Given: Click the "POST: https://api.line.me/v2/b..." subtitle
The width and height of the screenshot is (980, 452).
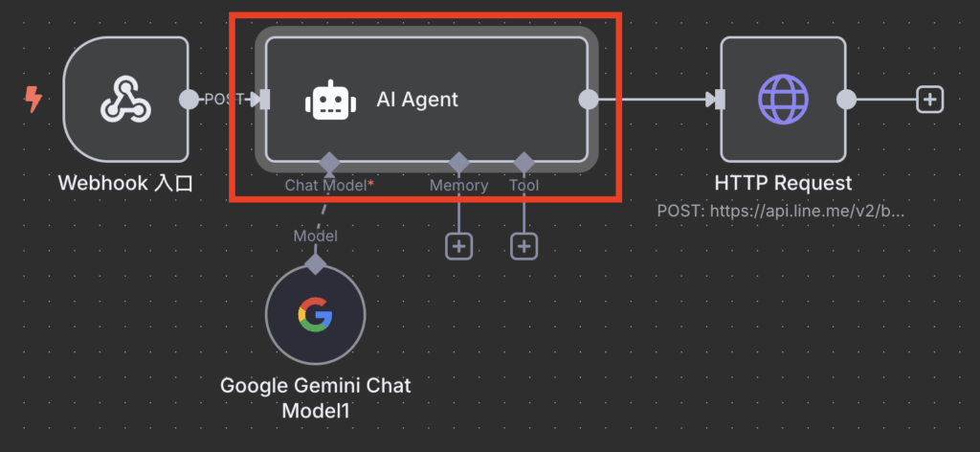Looking at the screenshot, I should pos(781,212).
